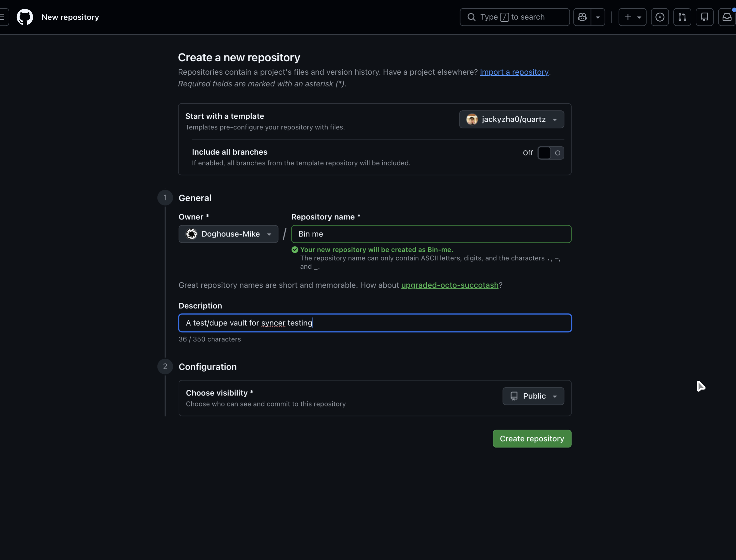Click the GitHub Octocat logo
The width and height of the screenshot is (736, 560).
coord(25,17)
